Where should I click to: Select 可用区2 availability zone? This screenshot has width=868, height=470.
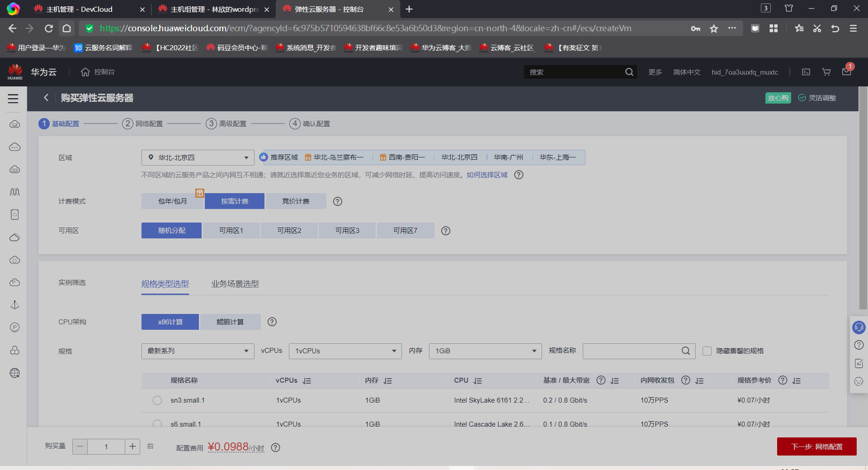click(x=289, y=231)
